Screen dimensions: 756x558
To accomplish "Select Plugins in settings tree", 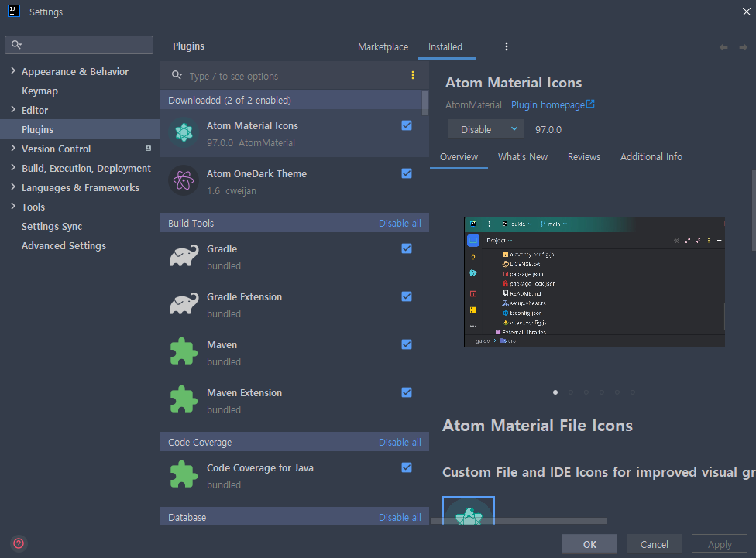I will [80, 129].
